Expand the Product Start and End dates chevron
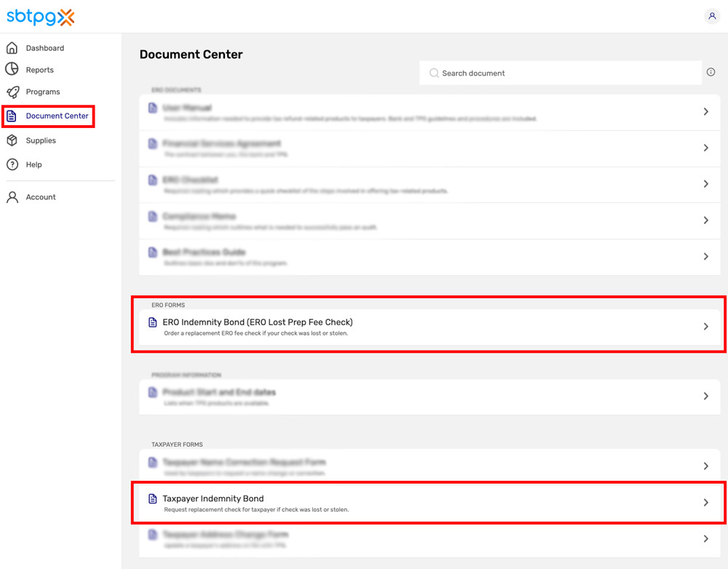The image size is (728, 569). (705, 397)
